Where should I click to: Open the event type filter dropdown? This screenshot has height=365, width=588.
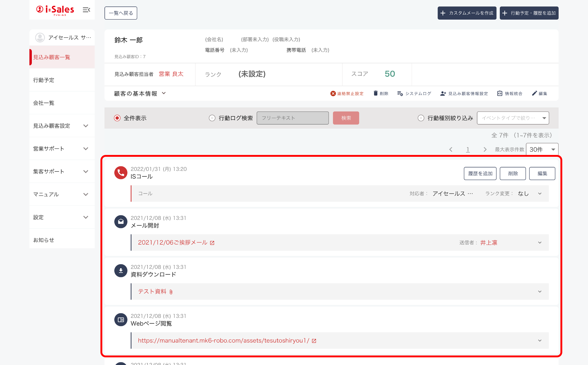point(513,118)
